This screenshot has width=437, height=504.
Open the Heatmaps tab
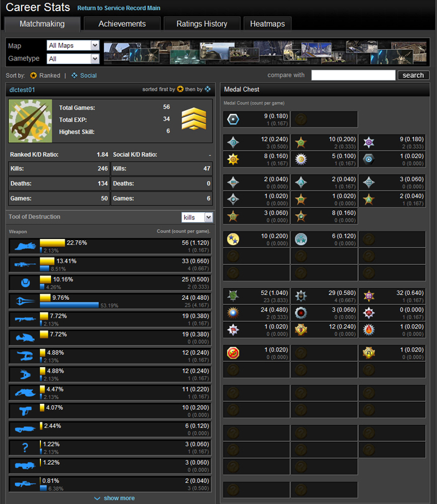click(x=267, y=24)
